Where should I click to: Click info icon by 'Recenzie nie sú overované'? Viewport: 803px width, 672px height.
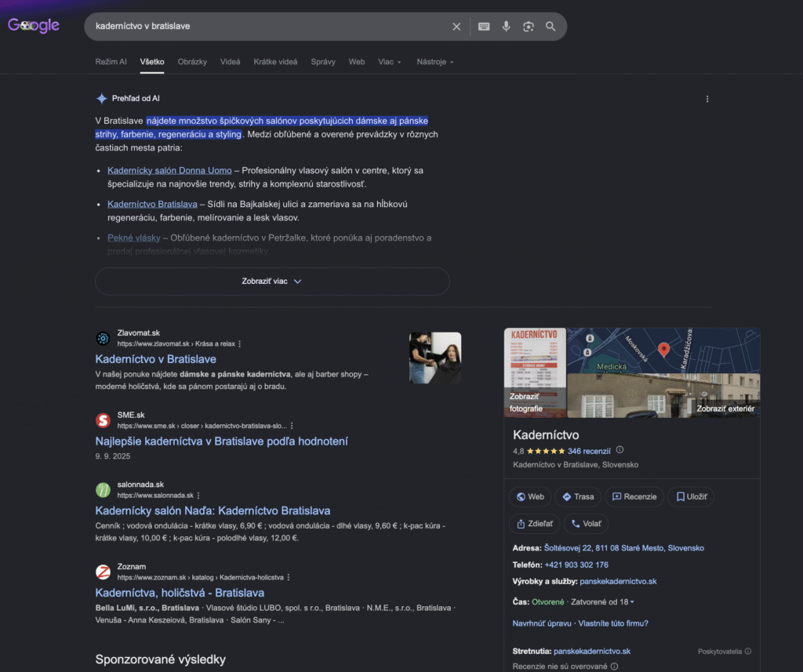[615, 667]
